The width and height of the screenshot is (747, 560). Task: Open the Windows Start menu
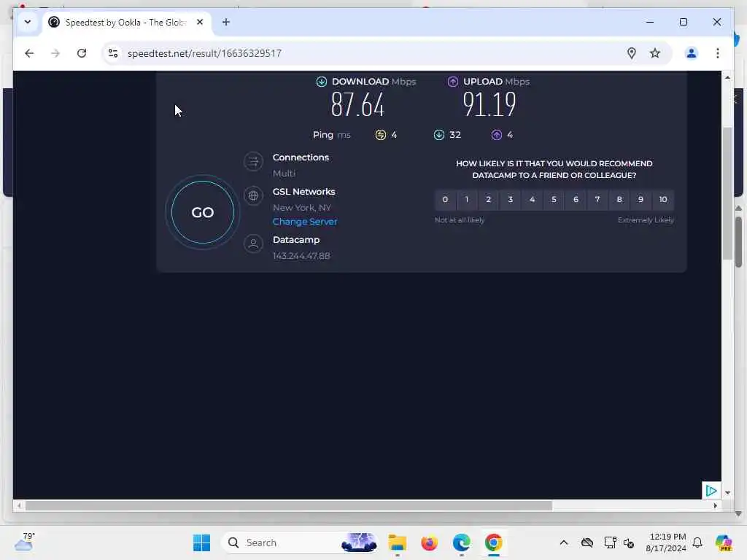click(201, 542)
